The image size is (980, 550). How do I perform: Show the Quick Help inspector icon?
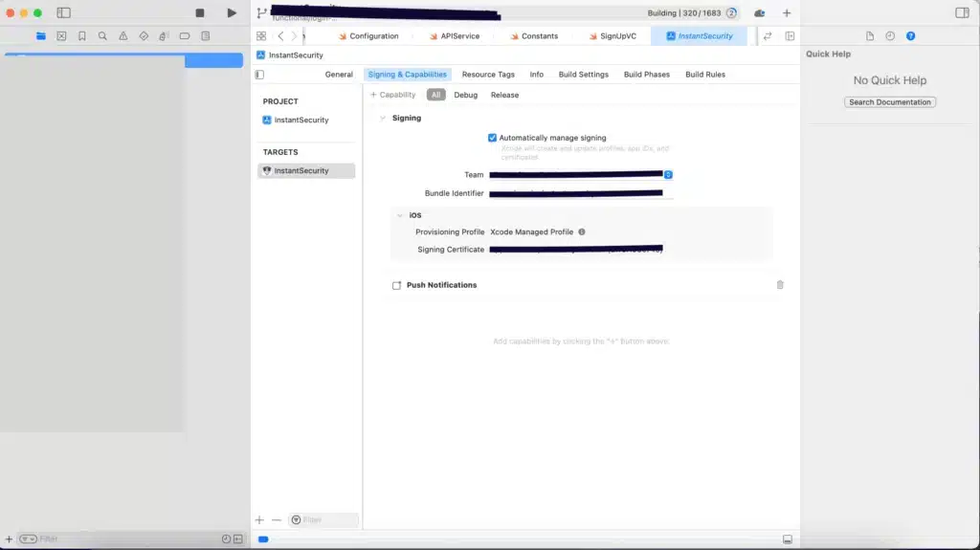[x=910, y=36]
